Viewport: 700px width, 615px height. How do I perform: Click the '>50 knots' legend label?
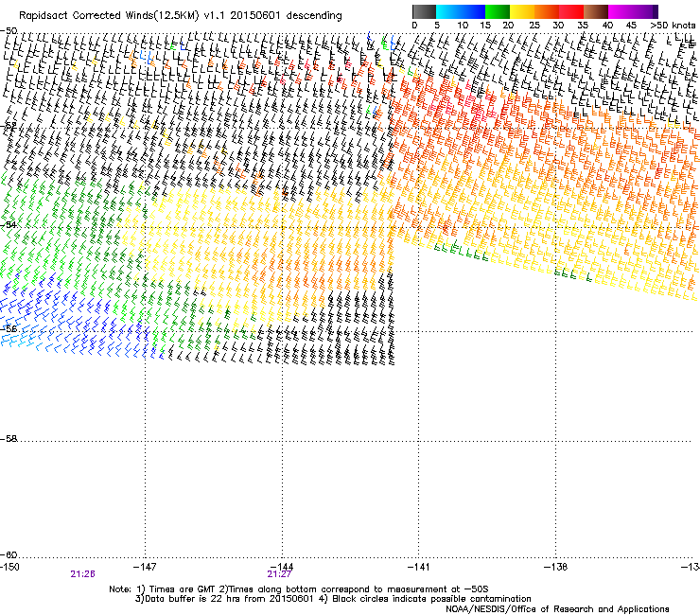(x=673, y=25)
